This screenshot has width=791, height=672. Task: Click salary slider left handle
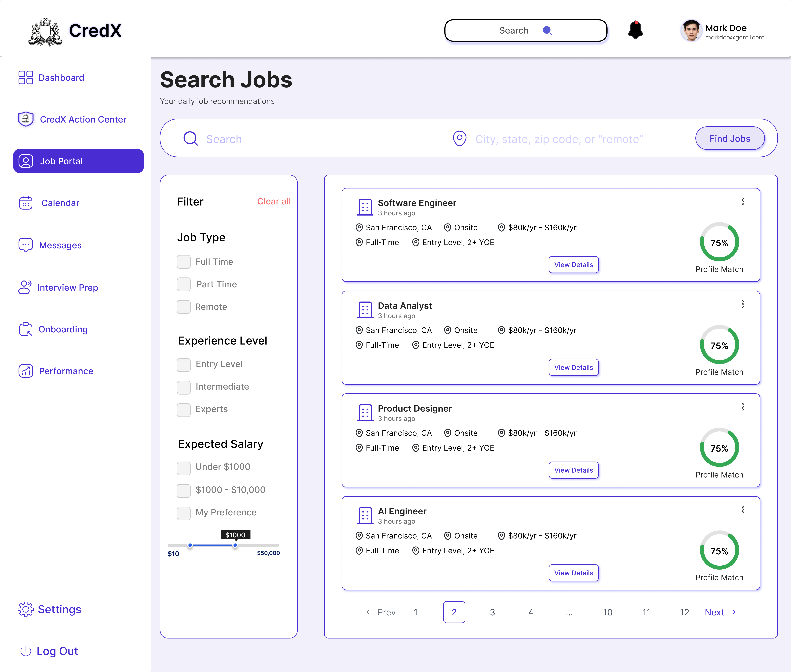pyautogui.click(x=190, y=545)
